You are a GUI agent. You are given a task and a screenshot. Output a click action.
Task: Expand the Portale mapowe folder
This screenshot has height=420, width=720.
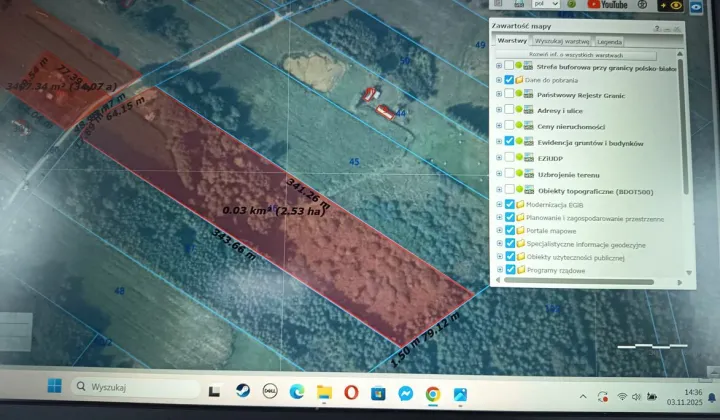click(500, 230)
